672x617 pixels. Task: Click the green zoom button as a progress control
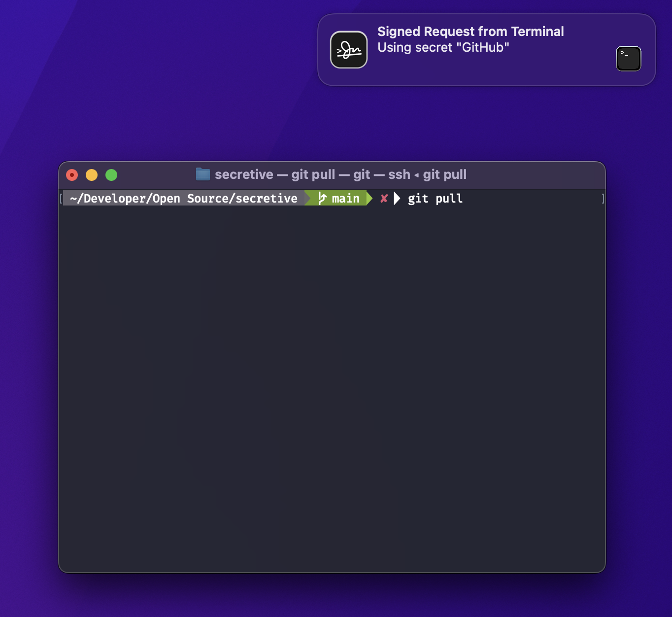(111, 174)
